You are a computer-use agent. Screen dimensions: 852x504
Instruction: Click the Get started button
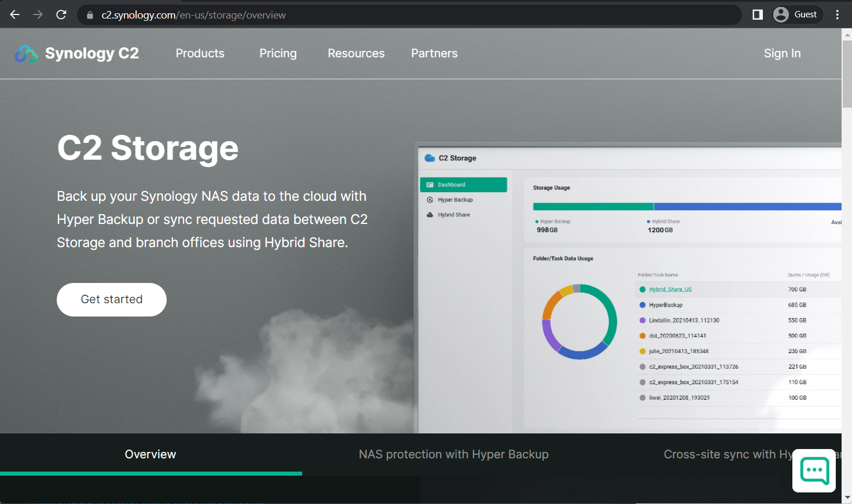[x=111, y=299]
